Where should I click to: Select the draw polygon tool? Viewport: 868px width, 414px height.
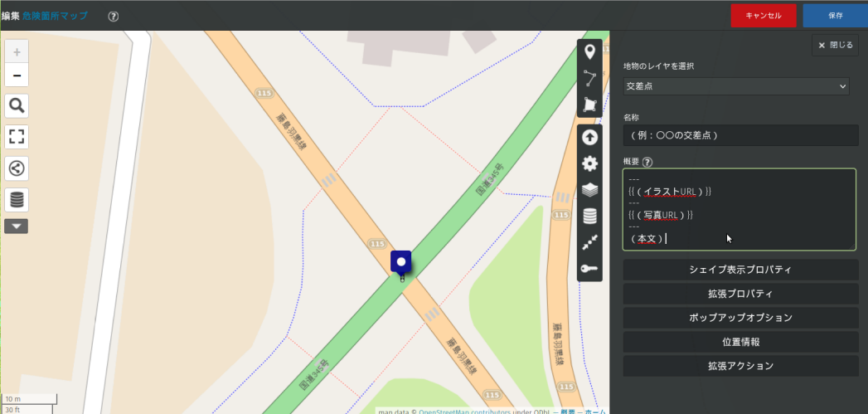589,105
